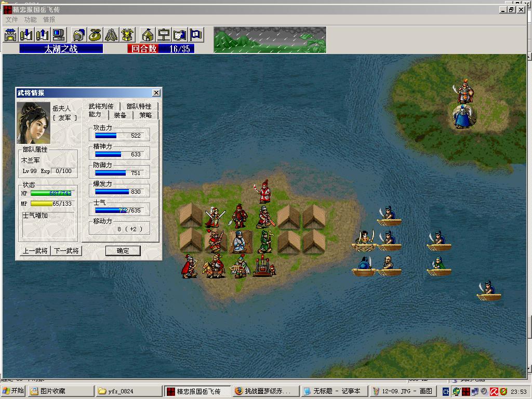Image resolution: width=532 pixels, height=399 pixels.
Task: Click the 防御力 751 bar
Action: 119,172
